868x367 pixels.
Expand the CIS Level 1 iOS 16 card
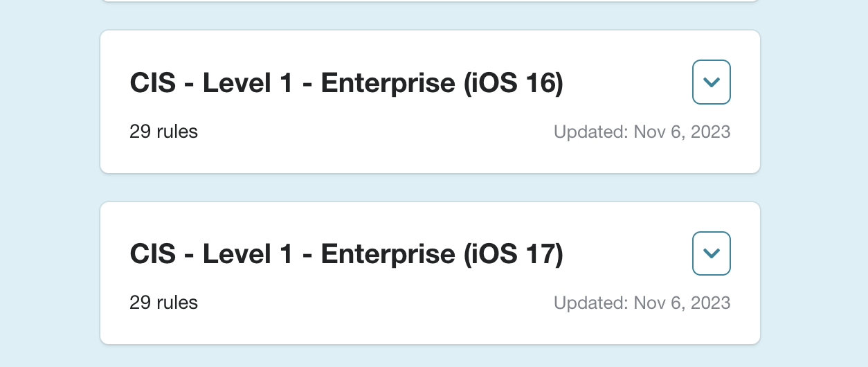[x=712, y=82]
